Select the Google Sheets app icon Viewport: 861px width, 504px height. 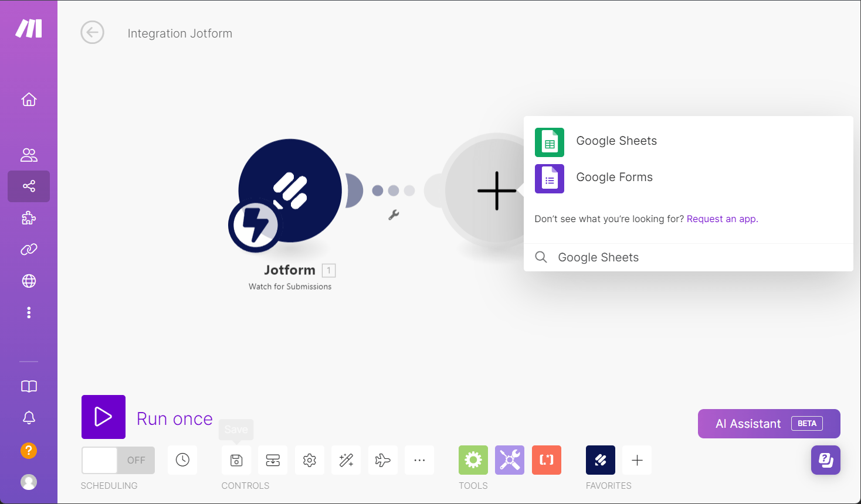550,142
